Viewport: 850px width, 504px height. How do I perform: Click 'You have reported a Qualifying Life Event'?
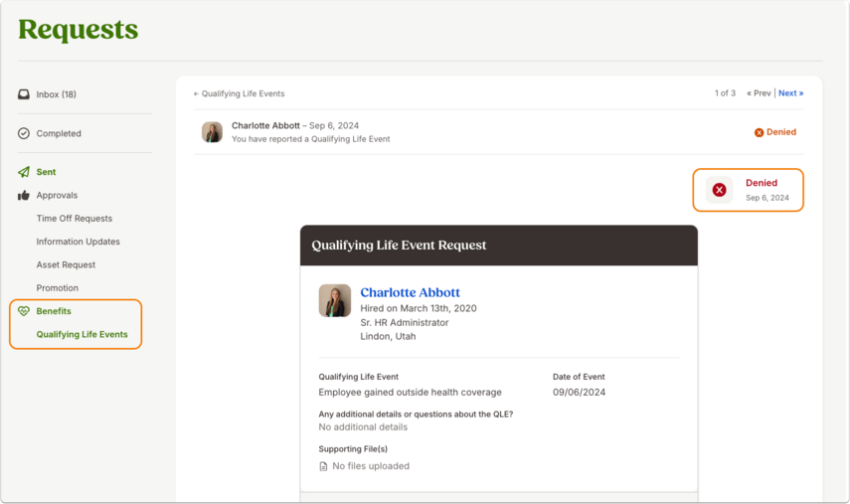coord(311,139)
